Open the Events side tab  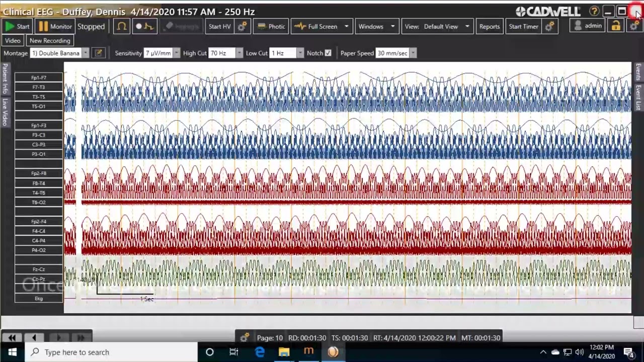(x=638, y=72)
